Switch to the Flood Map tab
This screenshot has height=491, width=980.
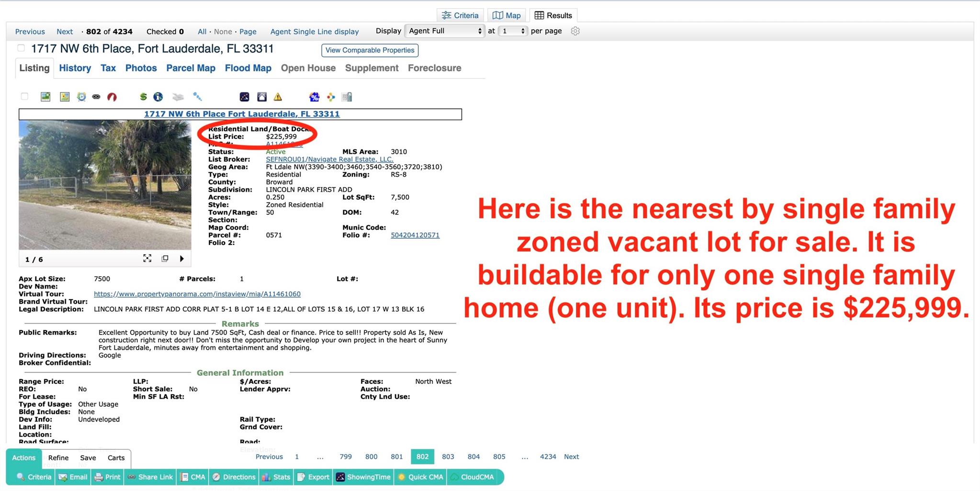[x=248, y=68]
